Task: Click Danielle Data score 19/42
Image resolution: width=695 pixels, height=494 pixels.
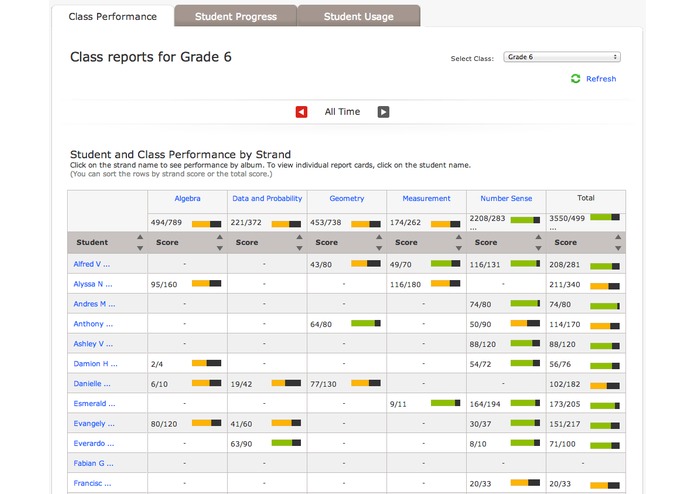Action: [x=241, y=384]
